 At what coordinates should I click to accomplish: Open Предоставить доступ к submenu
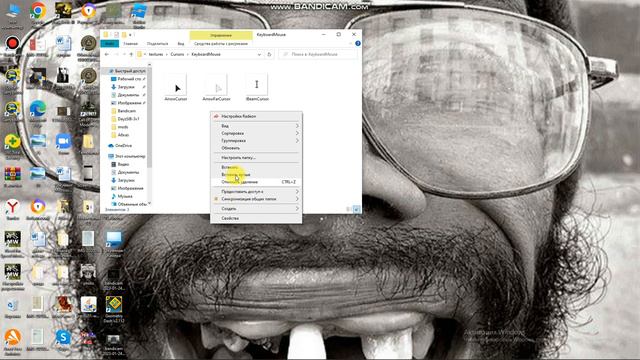tap(256, 191)
